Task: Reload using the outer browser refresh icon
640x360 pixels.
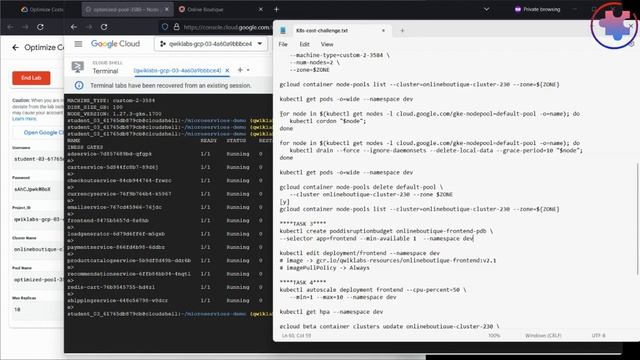Action: [40, 27]
